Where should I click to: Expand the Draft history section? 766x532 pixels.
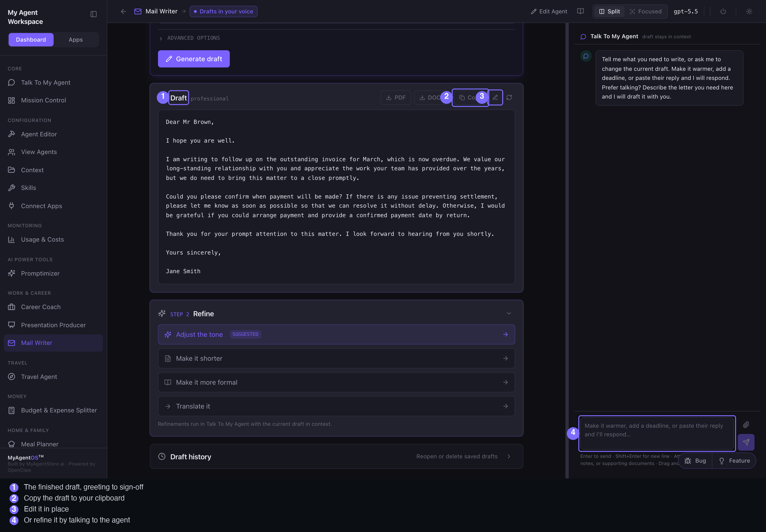click(x=337, y=456)
